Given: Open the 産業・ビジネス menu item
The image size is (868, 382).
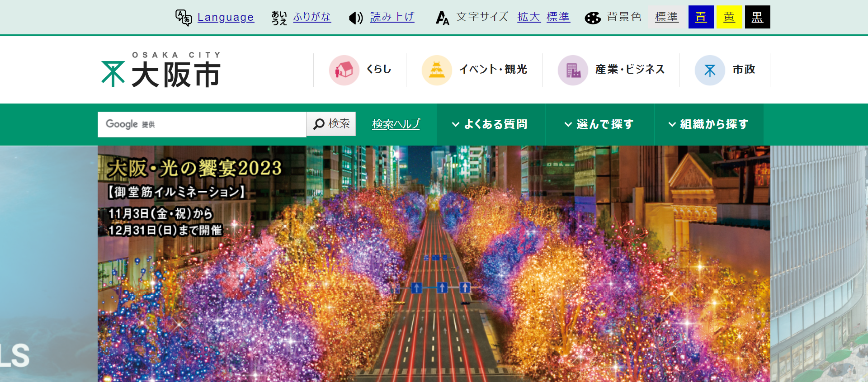Looking at the screenshot, I should click(x=630, y=69).
